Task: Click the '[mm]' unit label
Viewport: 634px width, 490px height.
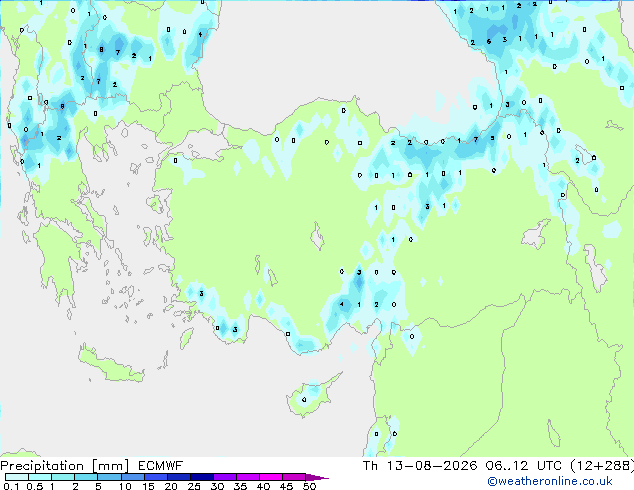Action: 110,466
